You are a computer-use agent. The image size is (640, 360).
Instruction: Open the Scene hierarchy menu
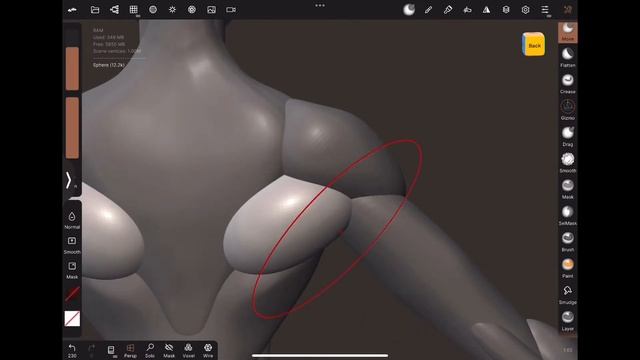pos(114,10)
